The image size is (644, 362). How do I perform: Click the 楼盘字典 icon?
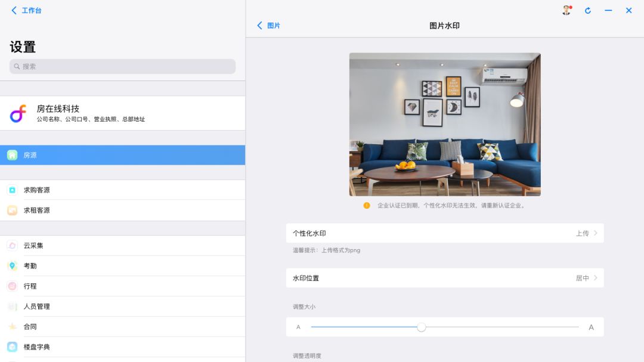13,347
